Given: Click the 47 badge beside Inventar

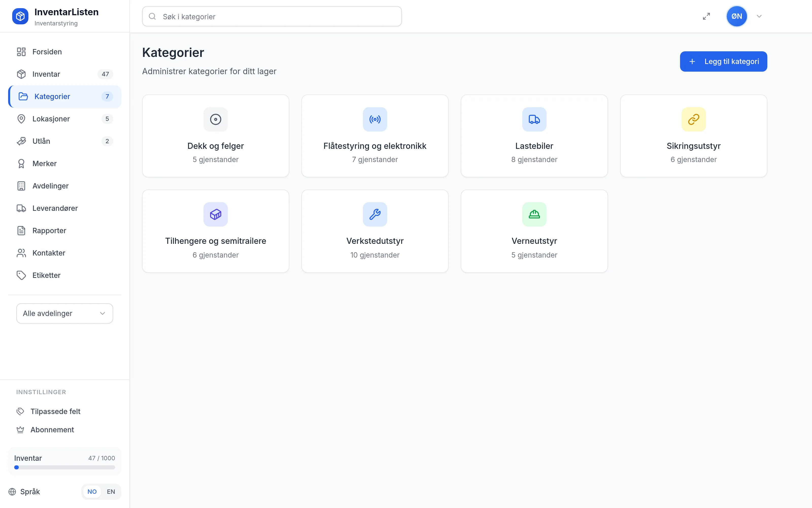Looking at the screenshot, I should 105,74.
